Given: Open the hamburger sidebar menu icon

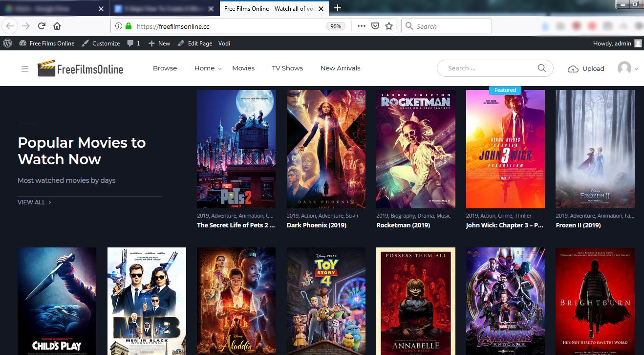Looking at the screenshot, I should pos(25,69).
